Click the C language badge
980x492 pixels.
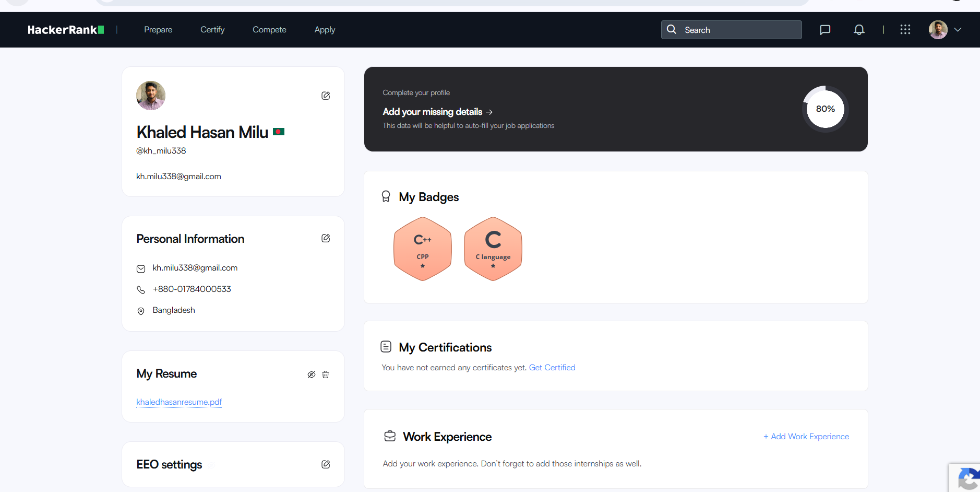[x=493, y=249]
